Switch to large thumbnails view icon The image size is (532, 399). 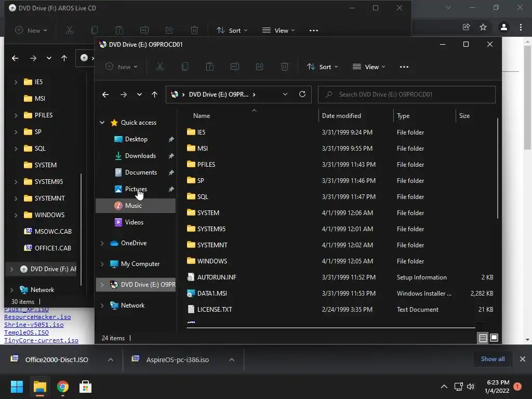pyautogui.click(x=494, y=338)
